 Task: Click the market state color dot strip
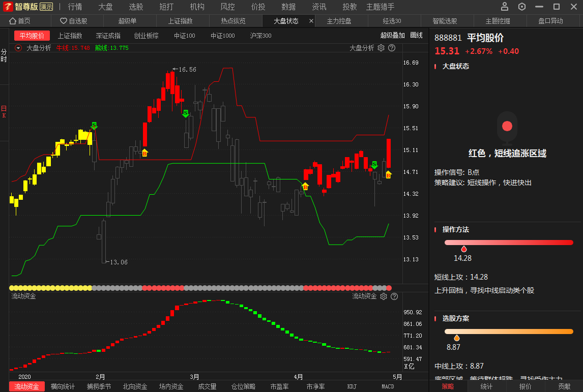point(200,288)
